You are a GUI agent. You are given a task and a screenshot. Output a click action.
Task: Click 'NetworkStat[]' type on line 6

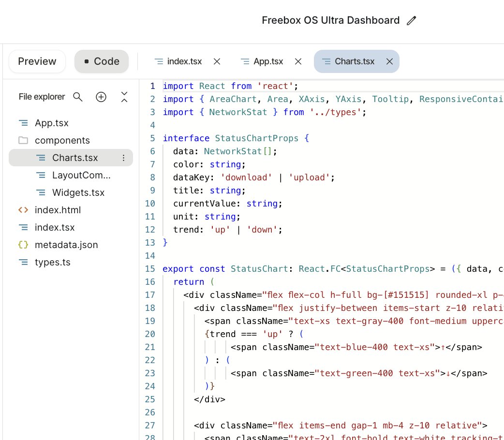click(238, 151)
